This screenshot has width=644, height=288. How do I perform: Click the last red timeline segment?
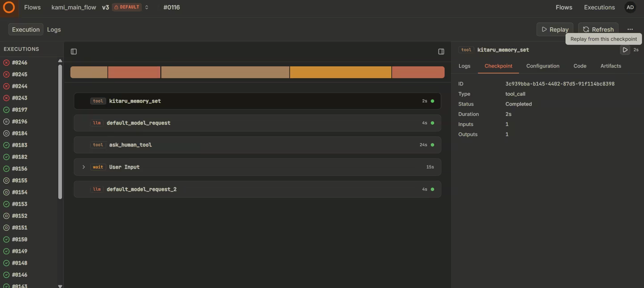coord(418,72)
